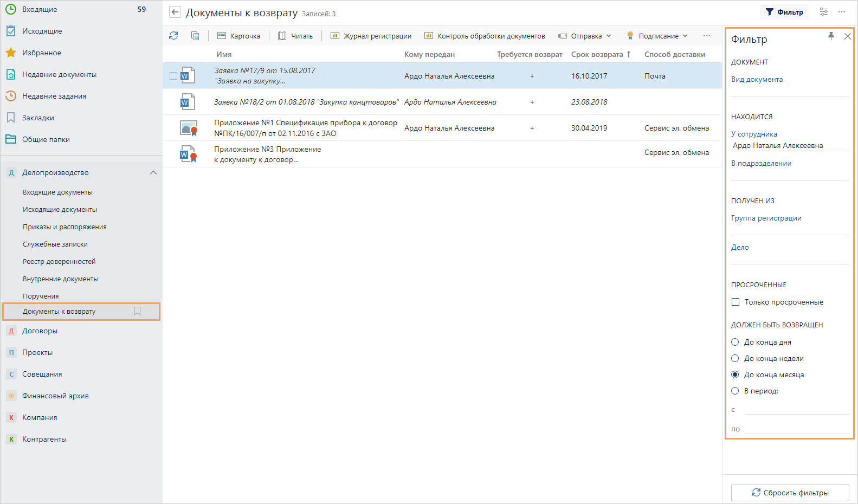
Task: Click bookmark icon on Документы к возврату
Action: (x=137, y=311)
